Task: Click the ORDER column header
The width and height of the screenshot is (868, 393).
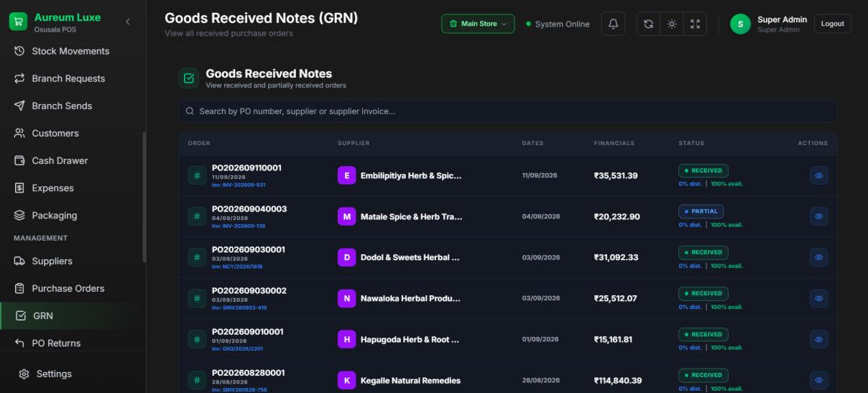Action: pyautogui.click(x=199, y=143)
